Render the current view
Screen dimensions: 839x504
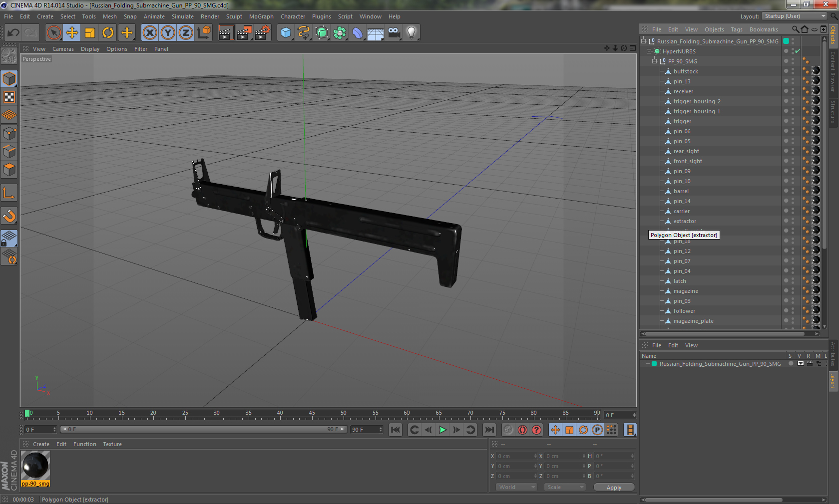[226, 33]
